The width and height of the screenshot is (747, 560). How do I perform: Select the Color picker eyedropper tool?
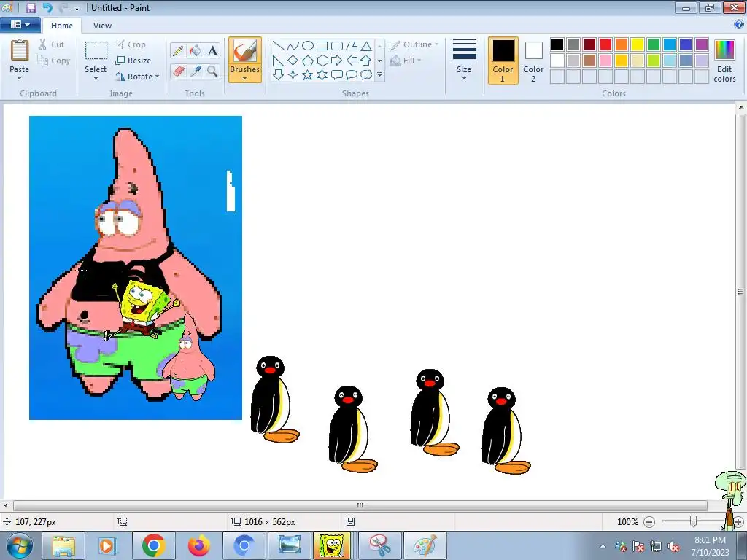tap(196, 71)
